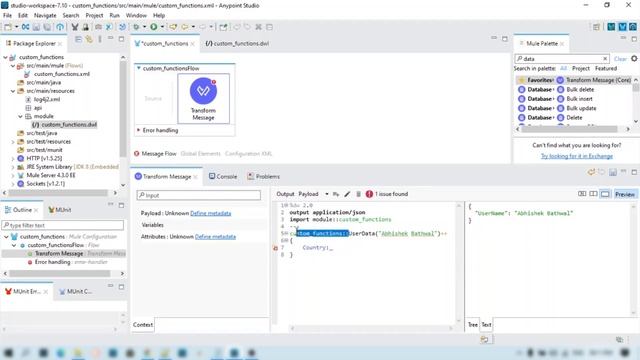The width and height of the screenshot is (640, 360).
Task: Select the Text preview tab
Action: 486,325
